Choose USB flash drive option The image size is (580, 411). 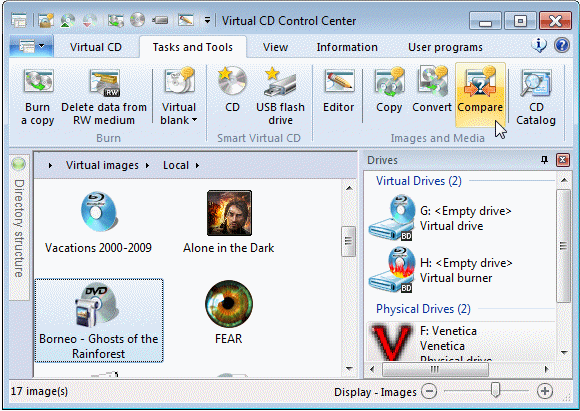280,97
